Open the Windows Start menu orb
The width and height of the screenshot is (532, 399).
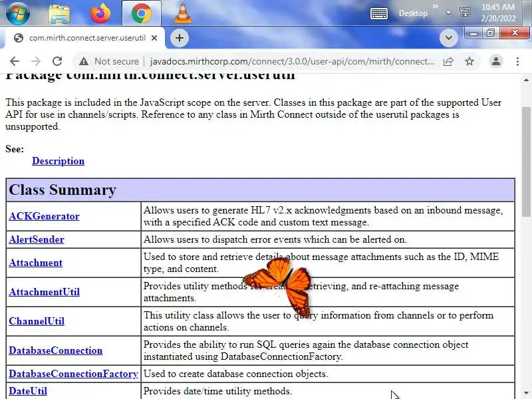(x=18, y=13)
